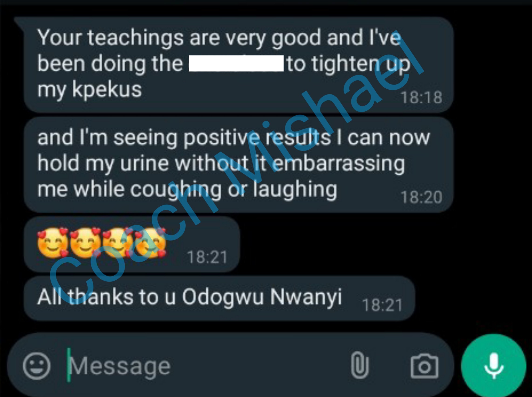This screenshot has width=532, height=397.
Task: Open the camera icon in message bar
Action: pos(424,366)
